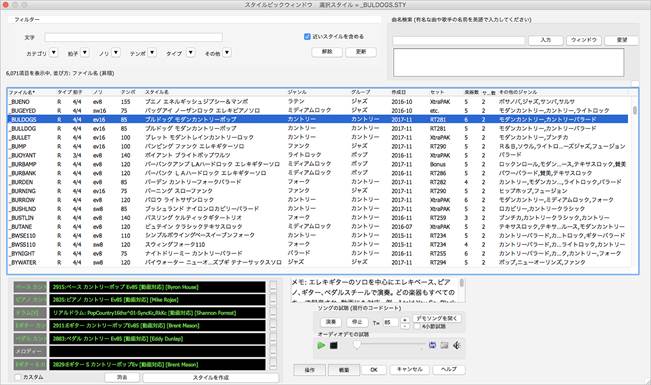Image resolution: width=651 pixels, height=385 pixels.
Task: Select the _BURNING style row
Action: [318, 191]
